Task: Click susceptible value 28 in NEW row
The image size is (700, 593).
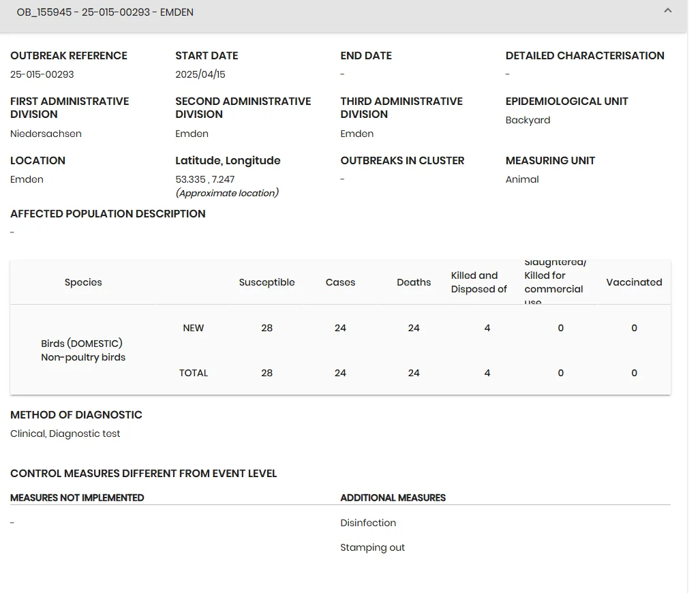Action: tap(267, 328)
